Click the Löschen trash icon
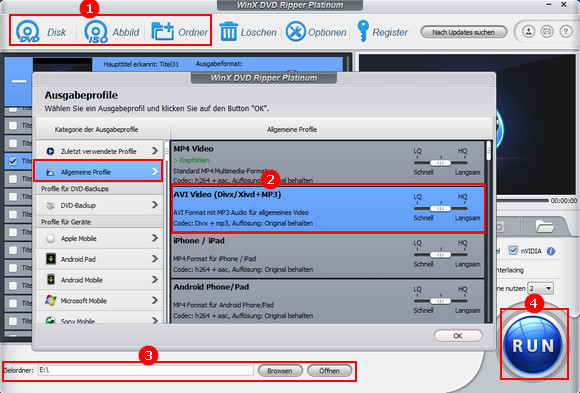Image resolution: width=580 pixels, height=393 pixels. tap(228, 32)
